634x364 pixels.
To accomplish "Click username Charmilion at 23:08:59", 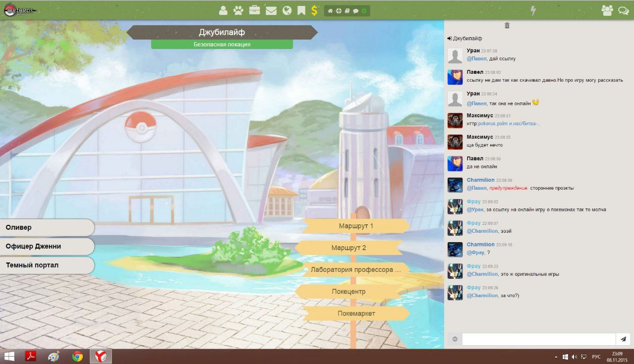I will click(x=480, y=180).
